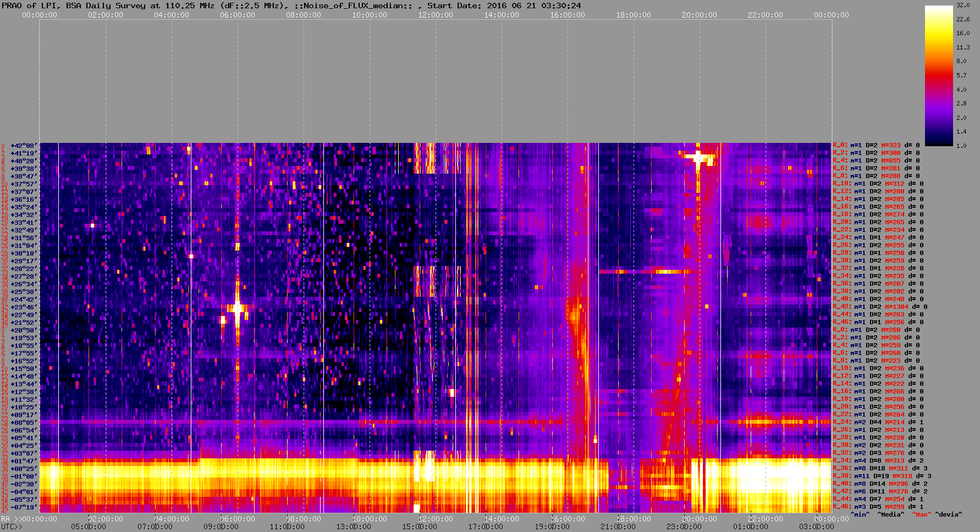This screenshot has width=980, height=532.
Task: Click the declination label +30°10'
Action: tap(23, 253)
